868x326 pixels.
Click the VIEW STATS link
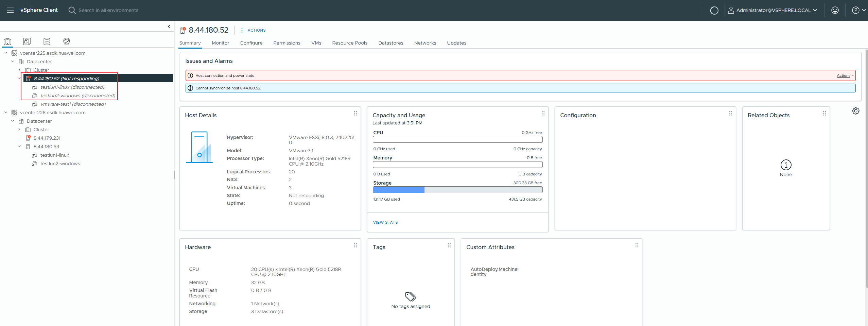coord(385,222)
